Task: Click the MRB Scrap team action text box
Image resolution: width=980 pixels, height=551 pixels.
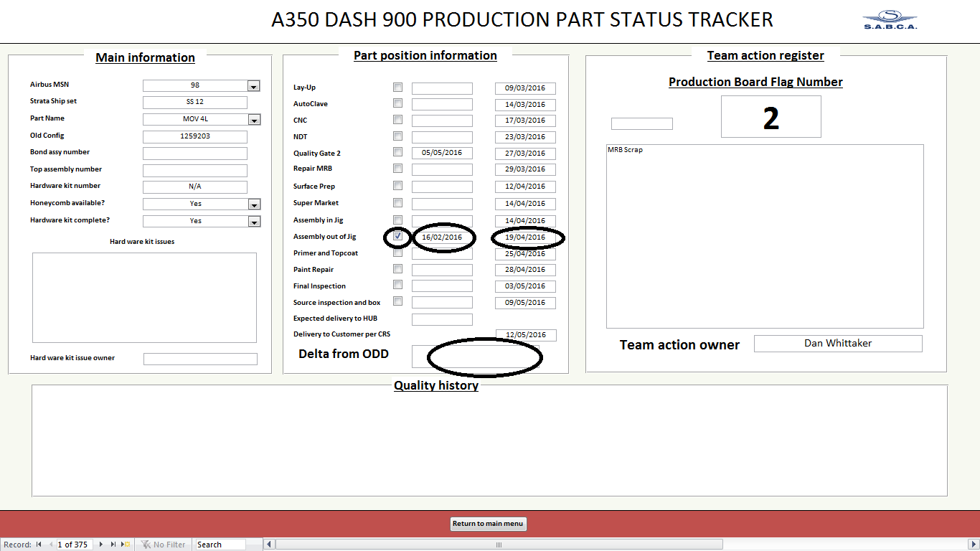Action: tap(765, 237)
